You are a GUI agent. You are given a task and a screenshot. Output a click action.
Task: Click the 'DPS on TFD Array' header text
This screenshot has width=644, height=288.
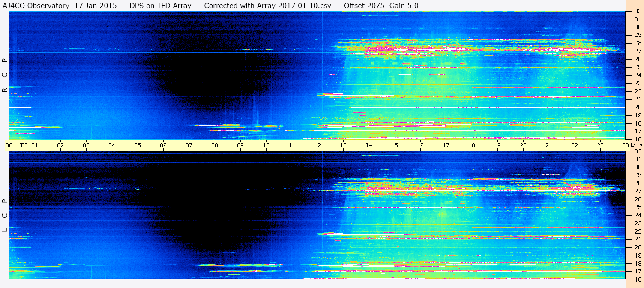(x=160, y=6)
